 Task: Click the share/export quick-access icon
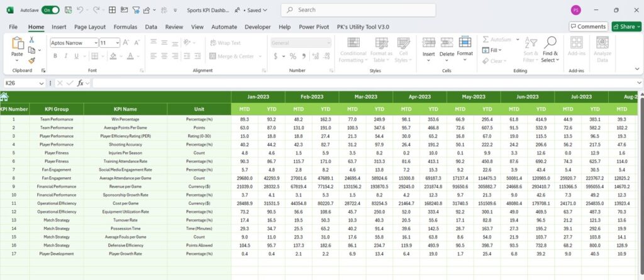[x=147, y=10]
